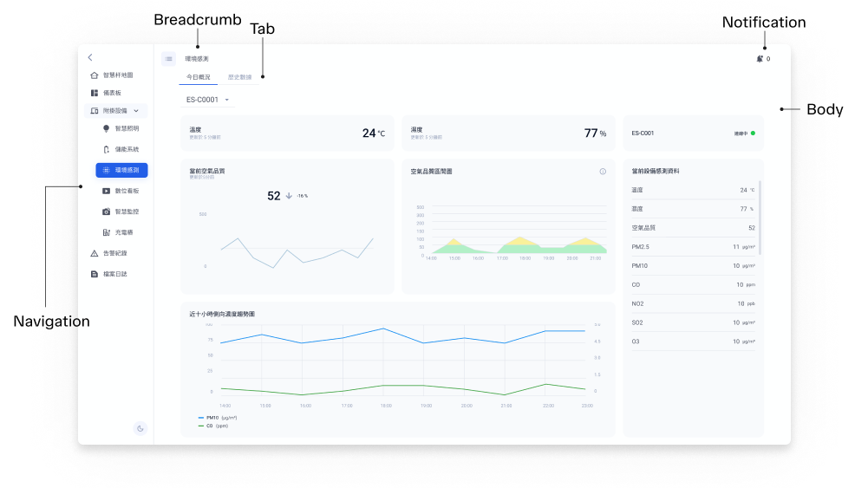Open the 充電樁 charging station item
Viewport: 868px width, 488px height.
coord(118,232)
